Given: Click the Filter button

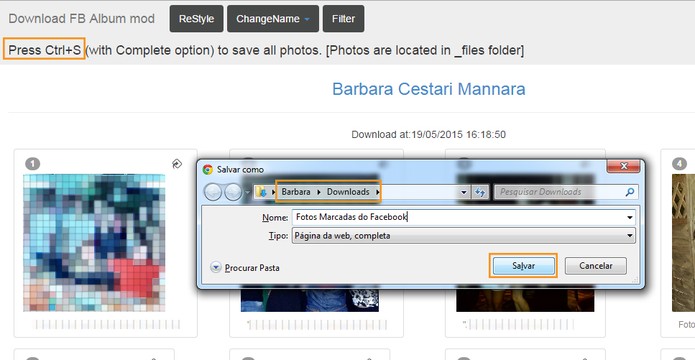Looking at the screenshot, I should tap(344, 19).
